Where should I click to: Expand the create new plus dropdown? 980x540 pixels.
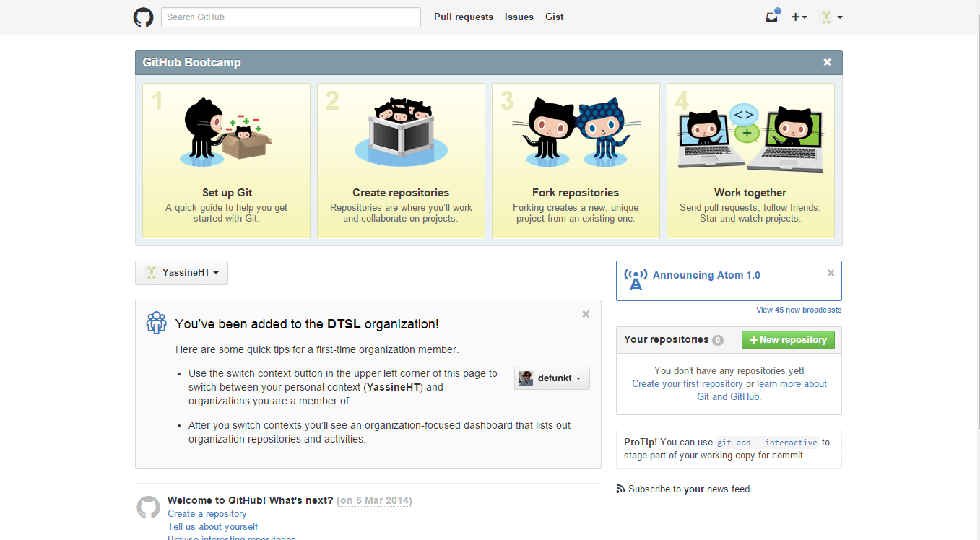point(799,17)
